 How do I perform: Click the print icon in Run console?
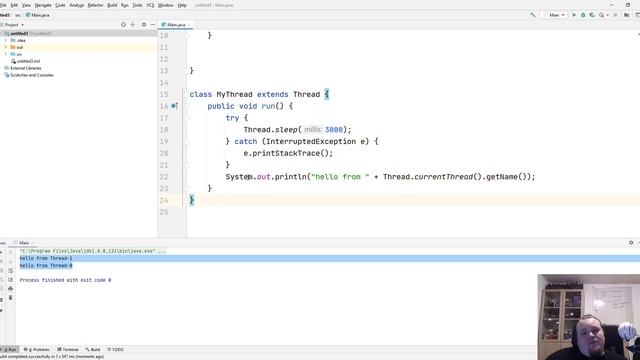[11, 289]
